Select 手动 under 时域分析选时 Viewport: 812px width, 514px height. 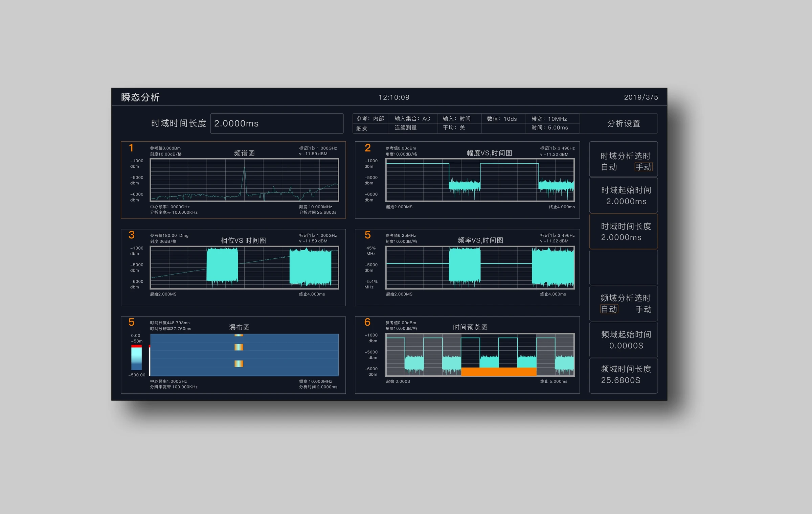pos(643,167)
